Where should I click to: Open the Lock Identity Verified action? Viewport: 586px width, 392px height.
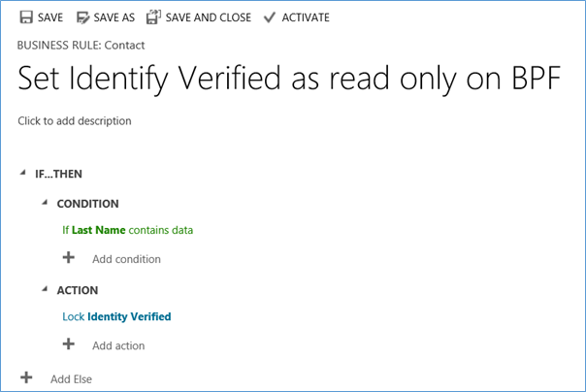(x=116, y=316)
